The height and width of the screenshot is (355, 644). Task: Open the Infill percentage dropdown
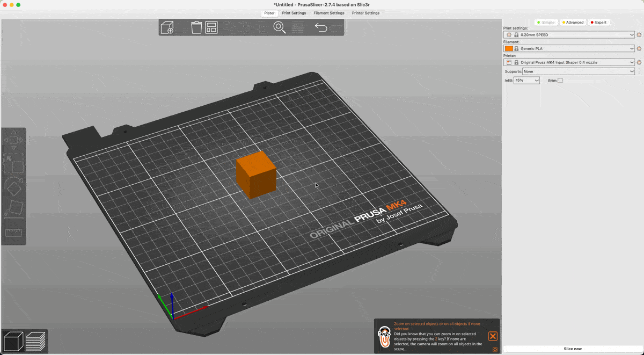coord(526,81)
